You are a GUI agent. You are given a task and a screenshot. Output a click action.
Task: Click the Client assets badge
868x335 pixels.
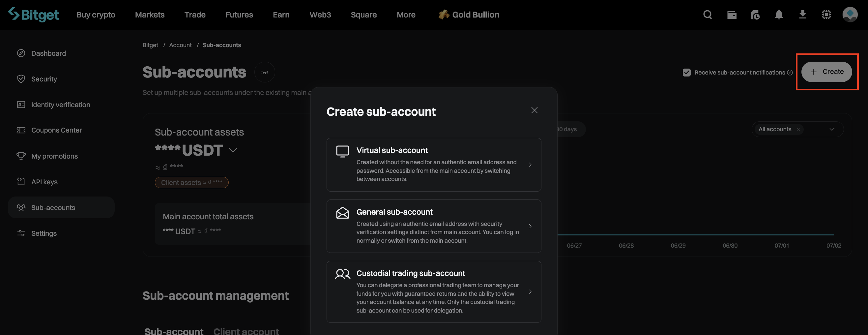point(191,182)
